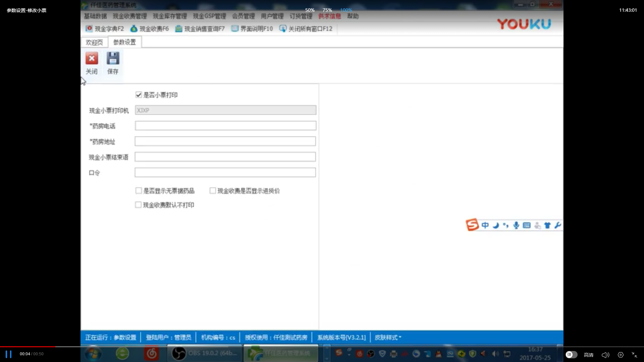This screenshot has width=644, height=362.
Task: Open 现金收费F6 toolbar shortcut
Action: (150, 29)
